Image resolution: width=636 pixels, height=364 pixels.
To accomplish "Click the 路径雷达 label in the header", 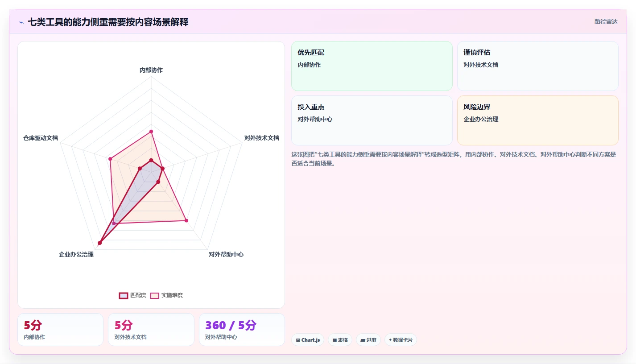I will coord(606,21).
